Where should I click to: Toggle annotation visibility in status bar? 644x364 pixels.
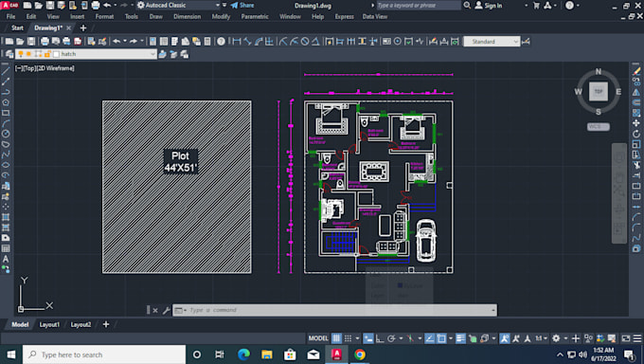pos(505,338)
